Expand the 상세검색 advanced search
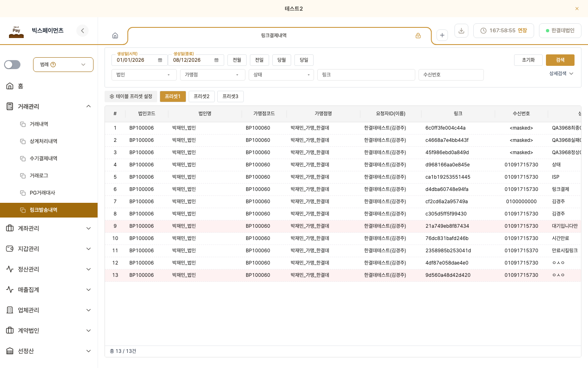This screenshot has width=588, height=368. coord(561,74)
